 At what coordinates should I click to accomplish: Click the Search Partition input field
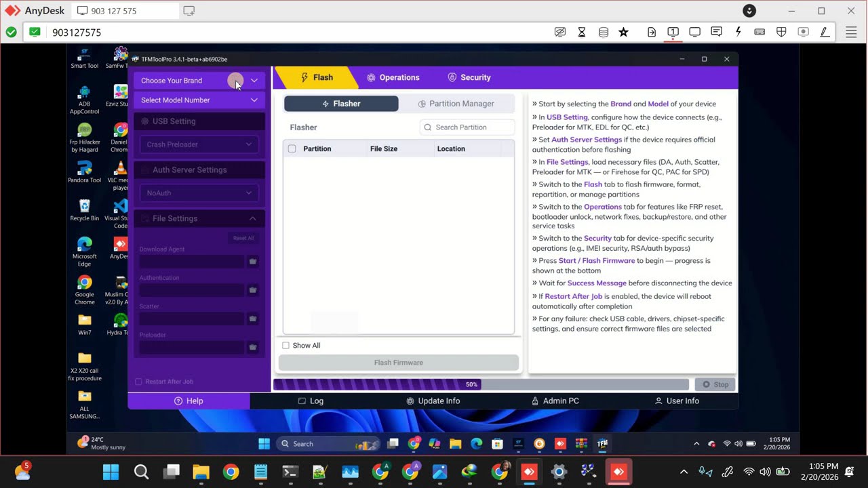coord(467,127)
